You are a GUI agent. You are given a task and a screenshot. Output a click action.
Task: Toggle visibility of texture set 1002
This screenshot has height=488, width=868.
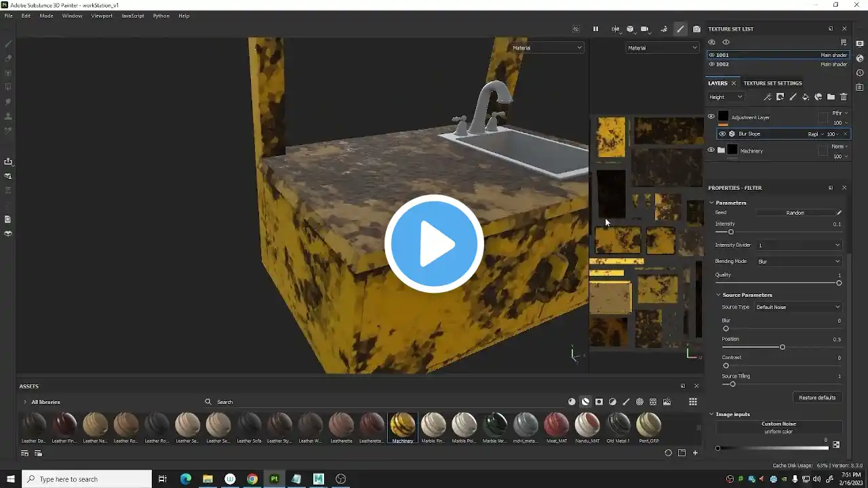click(711, 64)
